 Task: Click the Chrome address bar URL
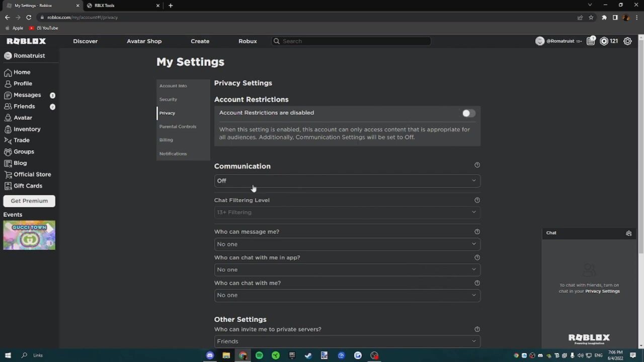point(83,17)
